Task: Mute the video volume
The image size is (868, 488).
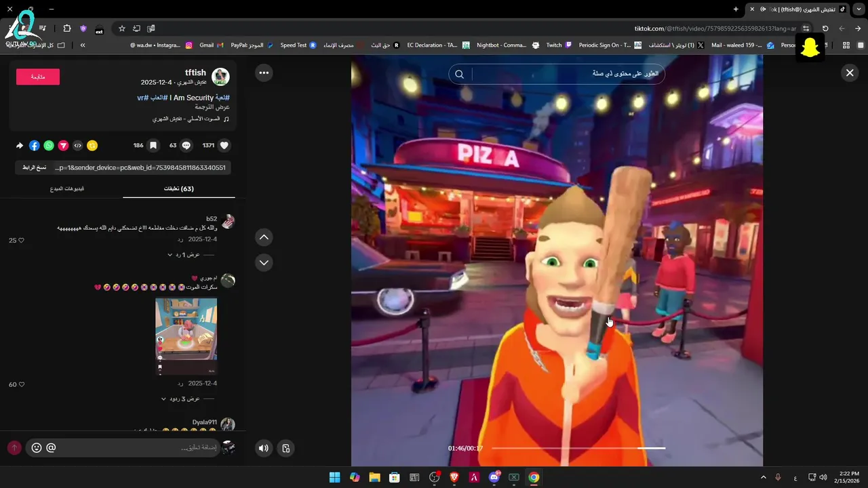Action: 264,448
